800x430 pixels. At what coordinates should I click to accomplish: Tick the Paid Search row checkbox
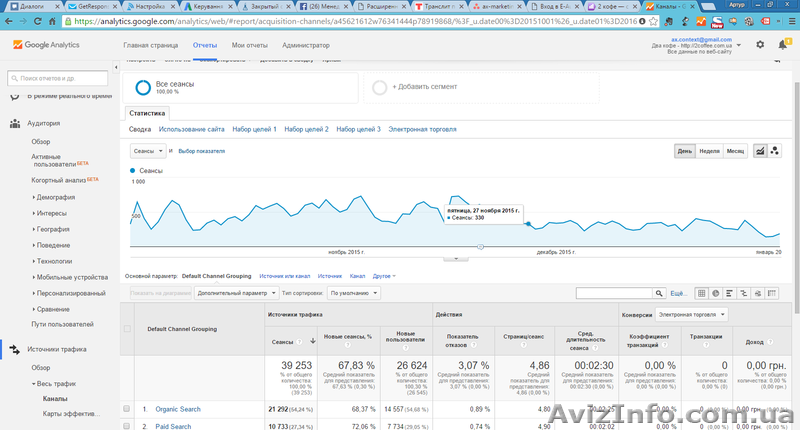coord(127,425)
